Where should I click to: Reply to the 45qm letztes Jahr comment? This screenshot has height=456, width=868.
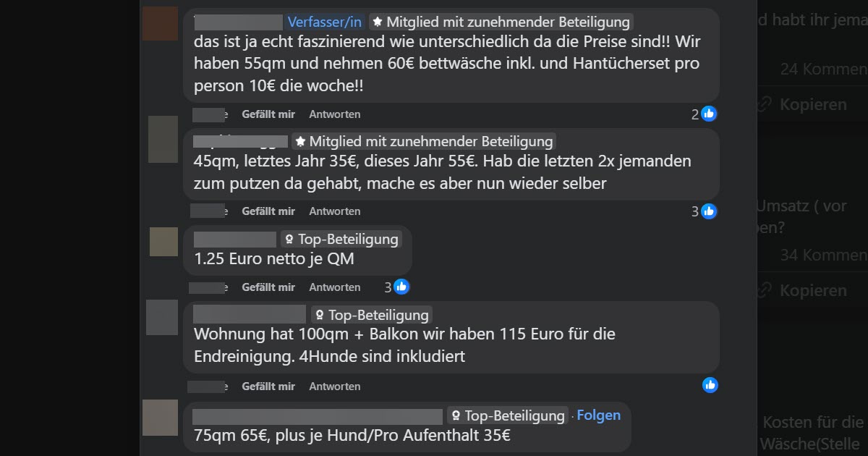point(335,211)
